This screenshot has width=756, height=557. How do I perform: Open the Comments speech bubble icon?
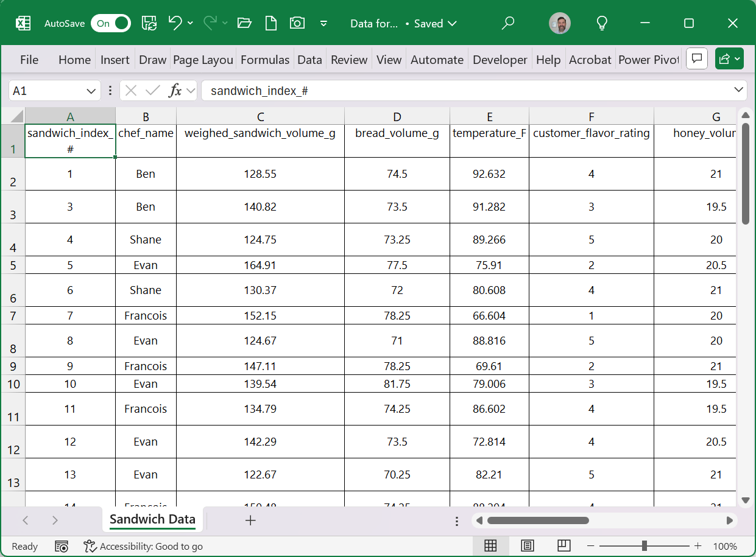click(x=697, y=59)
